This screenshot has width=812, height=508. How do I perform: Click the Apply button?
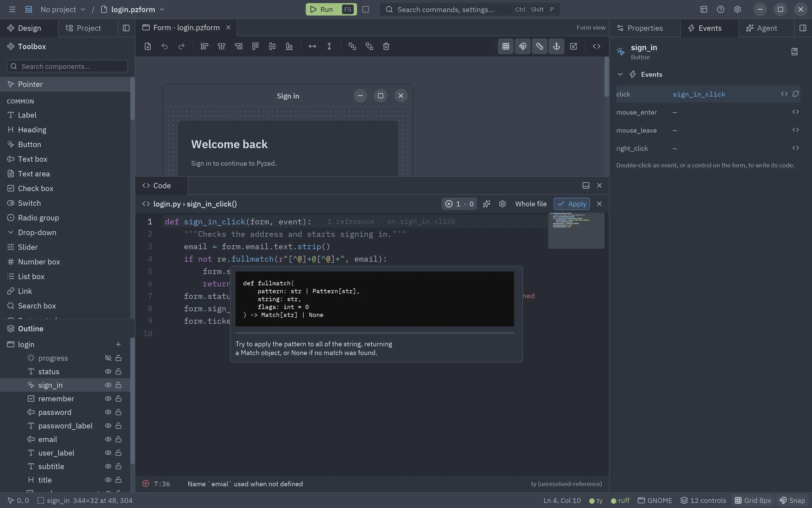(x=572, y=204)
